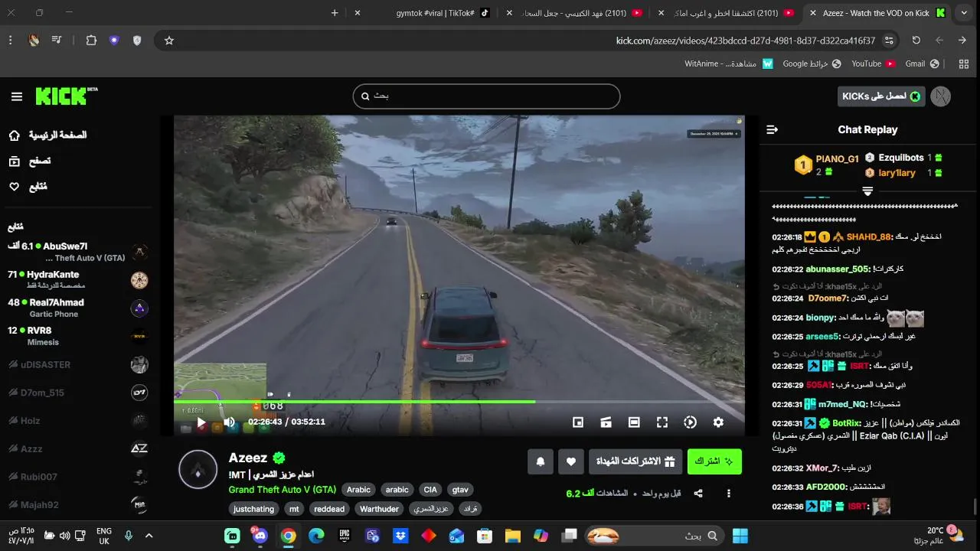
Task: Click SHAHD_88 username in chat
Action: (x=870, y=237)
